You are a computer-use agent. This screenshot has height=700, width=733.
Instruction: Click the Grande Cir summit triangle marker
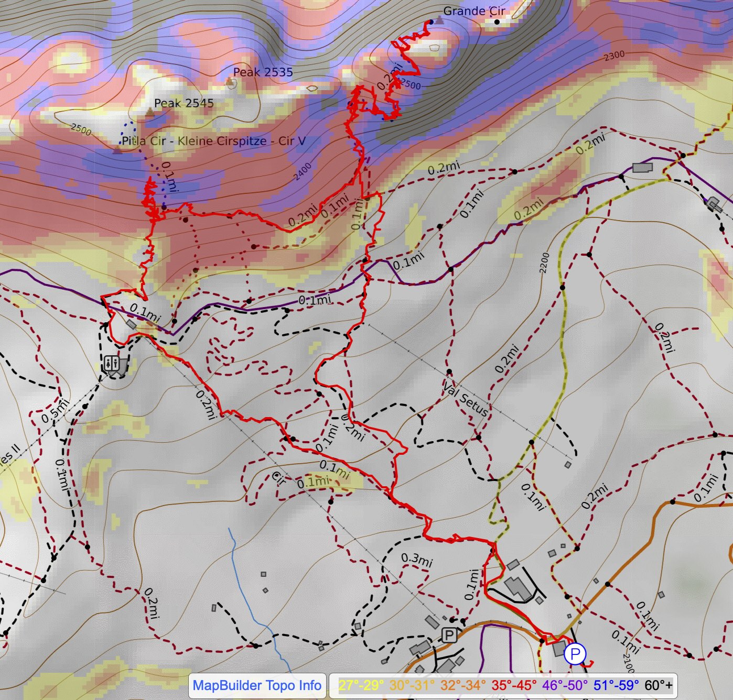(439, 20)
